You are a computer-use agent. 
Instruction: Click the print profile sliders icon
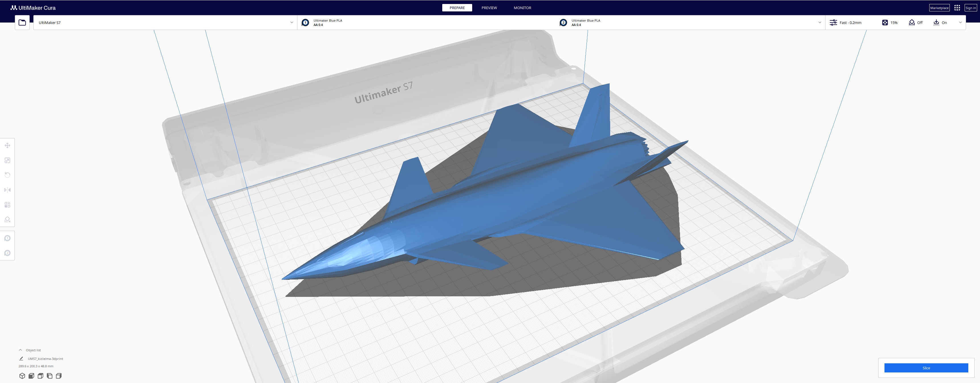click(x=833, y=23)
